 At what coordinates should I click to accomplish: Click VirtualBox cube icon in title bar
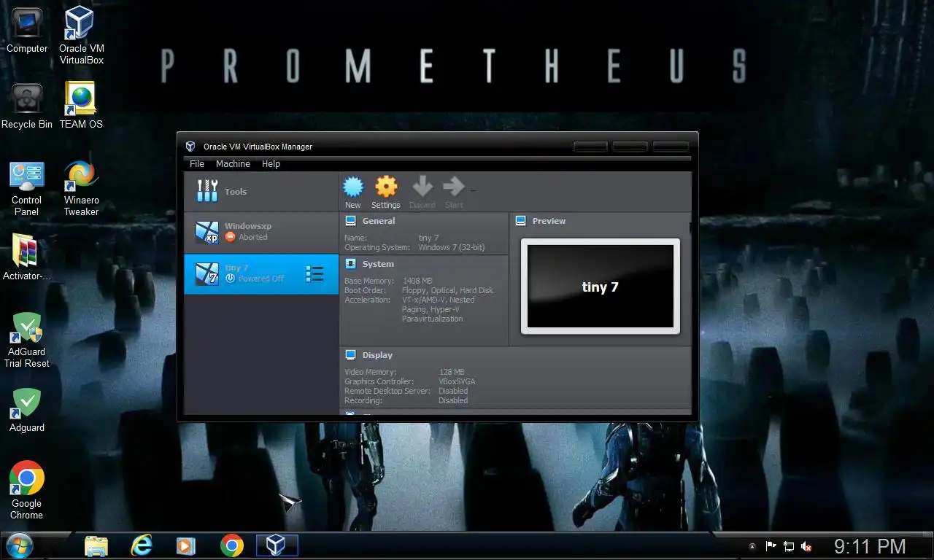pos(190,146)
